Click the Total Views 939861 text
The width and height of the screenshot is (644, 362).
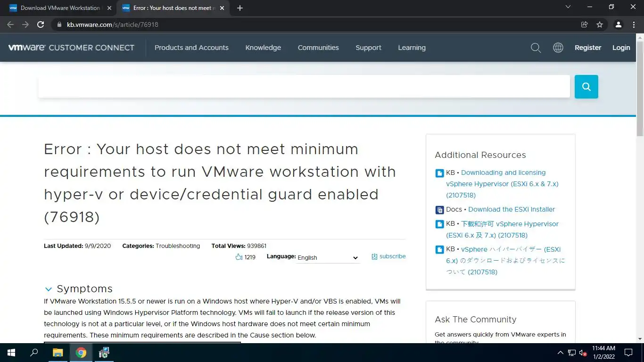239,246
